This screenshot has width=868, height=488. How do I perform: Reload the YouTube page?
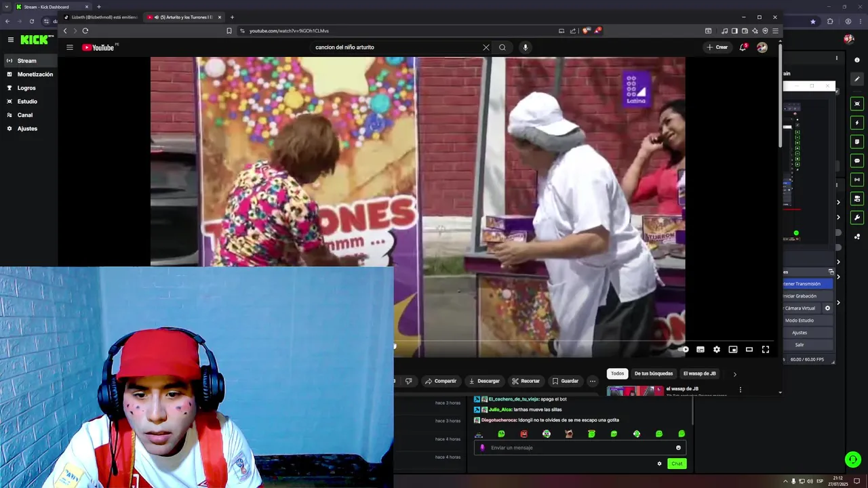85,30
